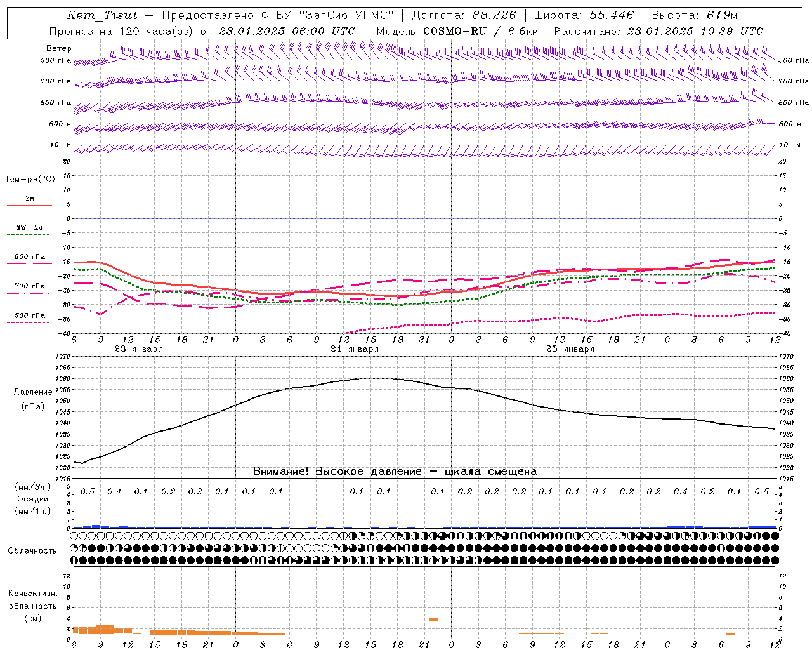This screenshot has width=812, height=650.
Task: Click the 10 м wind level label on the right
Action: click(790, 145)
